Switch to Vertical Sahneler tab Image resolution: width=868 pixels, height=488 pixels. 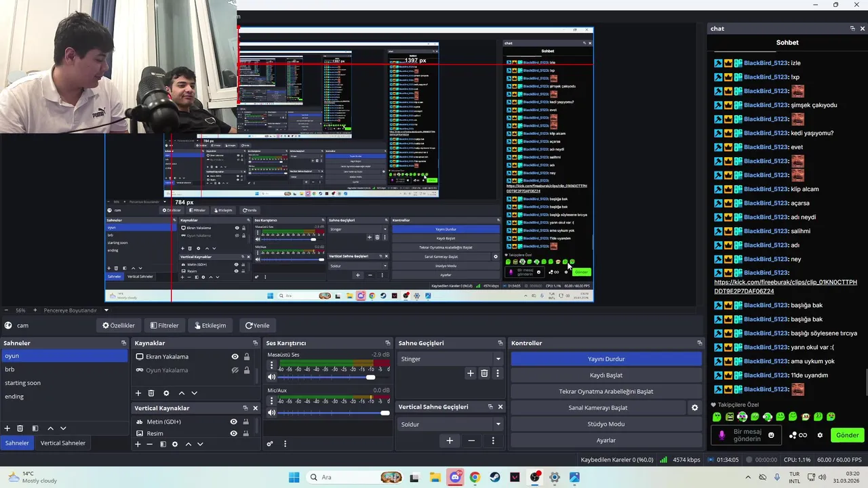tap(63, 443)
